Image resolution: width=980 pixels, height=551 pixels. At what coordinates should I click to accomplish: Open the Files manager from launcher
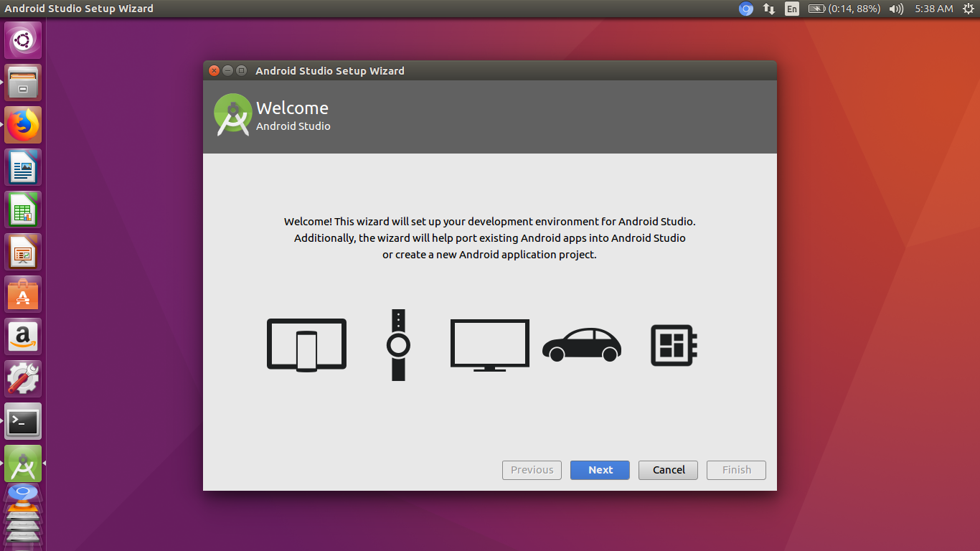pos(23,83)
